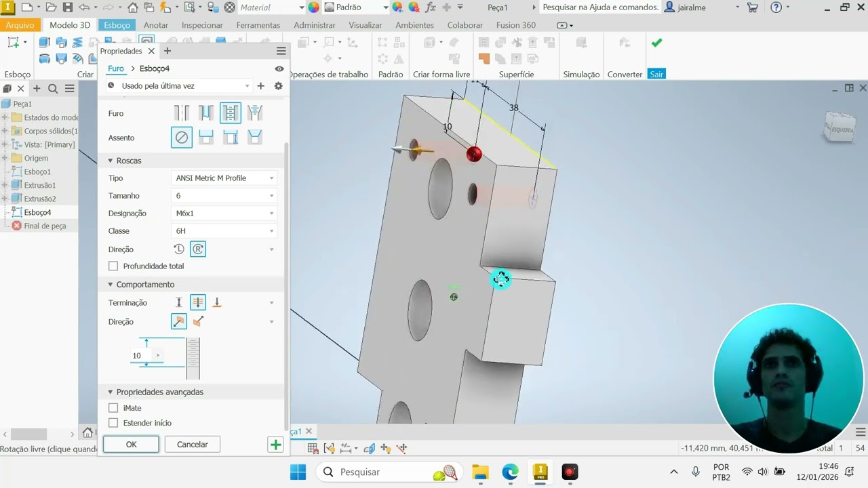
Task: Choose the clearance hole type icon
Action: coord(206,113)
